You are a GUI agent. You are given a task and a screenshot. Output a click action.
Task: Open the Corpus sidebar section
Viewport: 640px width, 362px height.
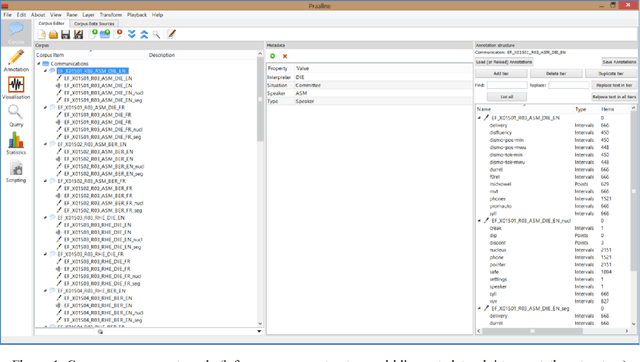[16, 33]
